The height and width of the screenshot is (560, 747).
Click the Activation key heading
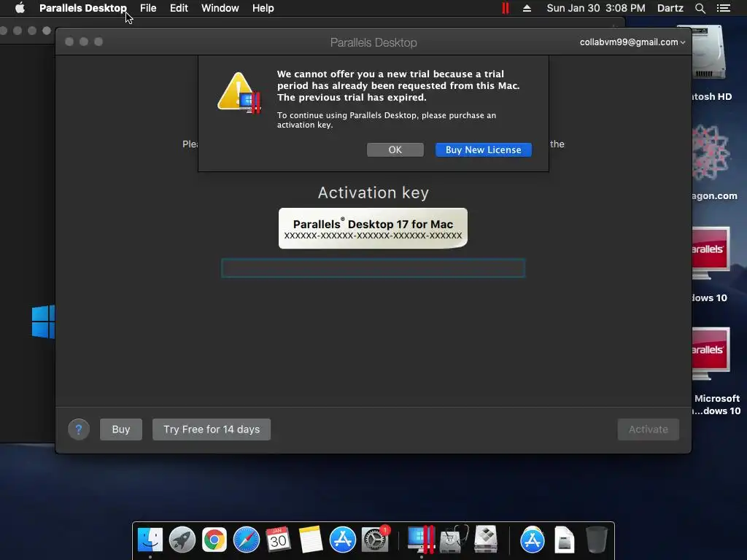(373, 192)
